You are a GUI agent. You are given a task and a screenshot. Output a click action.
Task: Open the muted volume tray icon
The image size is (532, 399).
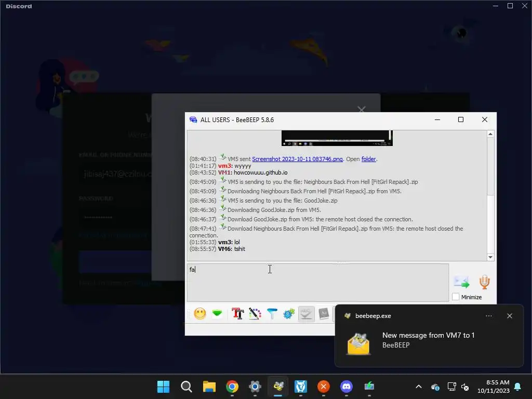tap(465, 387)
